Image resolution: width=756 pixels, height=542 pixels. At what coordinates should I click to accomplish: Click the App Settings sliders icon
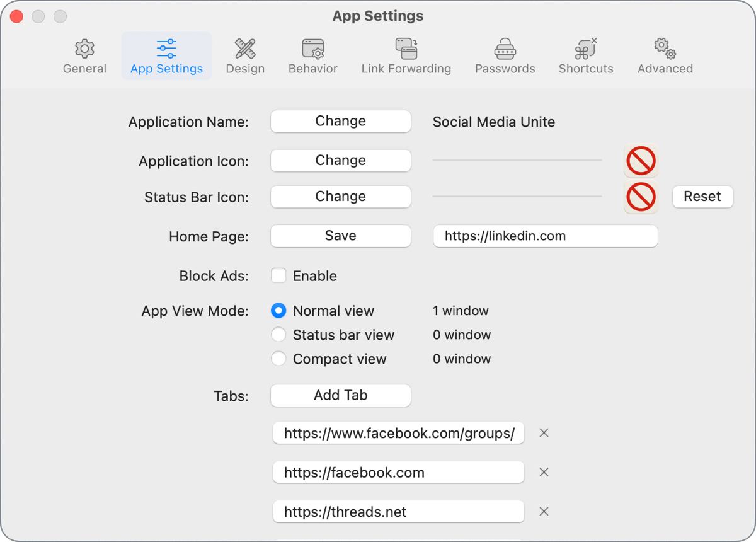pyautogui.click(x=166, y=48)
